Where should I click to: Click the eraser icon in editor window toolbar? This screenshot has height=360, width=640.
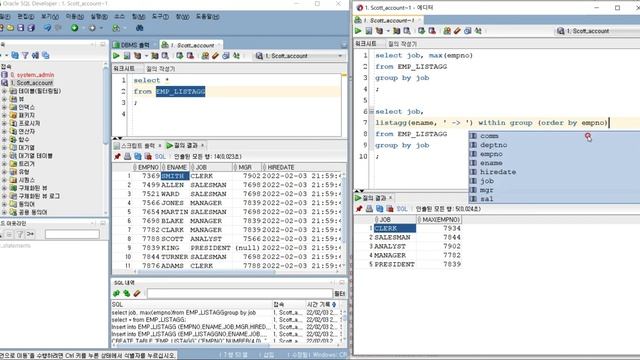tap(457, 31)
